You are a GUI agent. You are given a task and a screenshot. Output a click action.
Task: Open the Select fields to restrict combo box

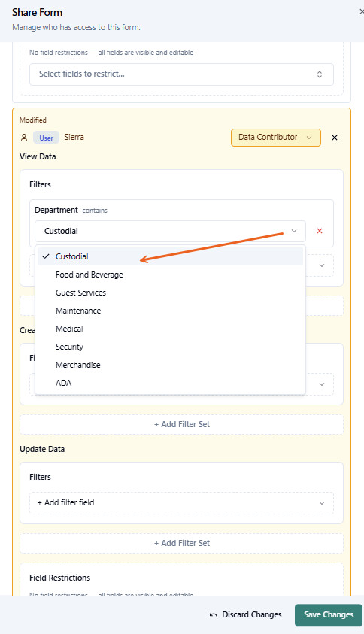click(x=181, y=74)
